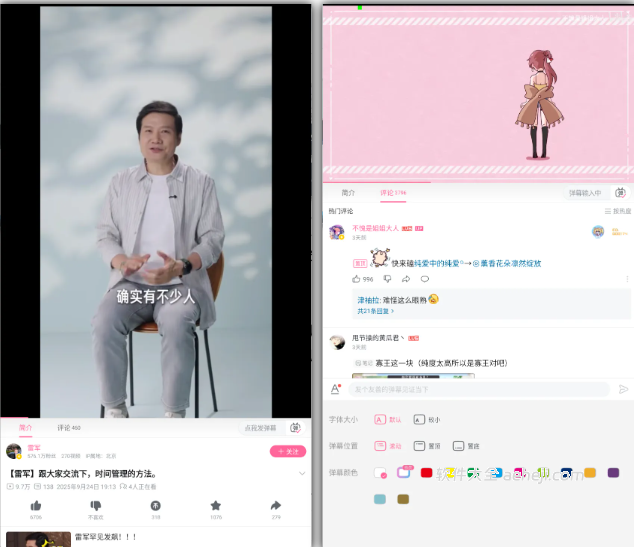The width and height of the screenshot is (634, 547).
Task: Select the 评论 tab in right panel
Action: (x=393, y=192)
